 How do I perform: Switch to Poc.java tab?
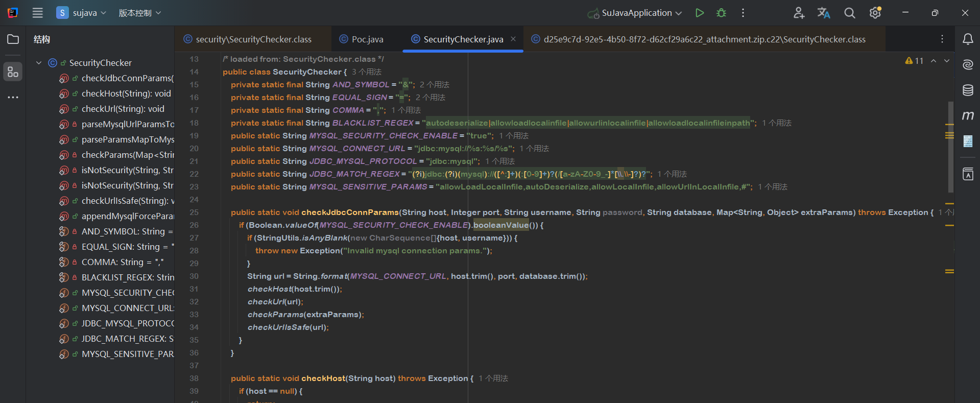click(362, 39)
